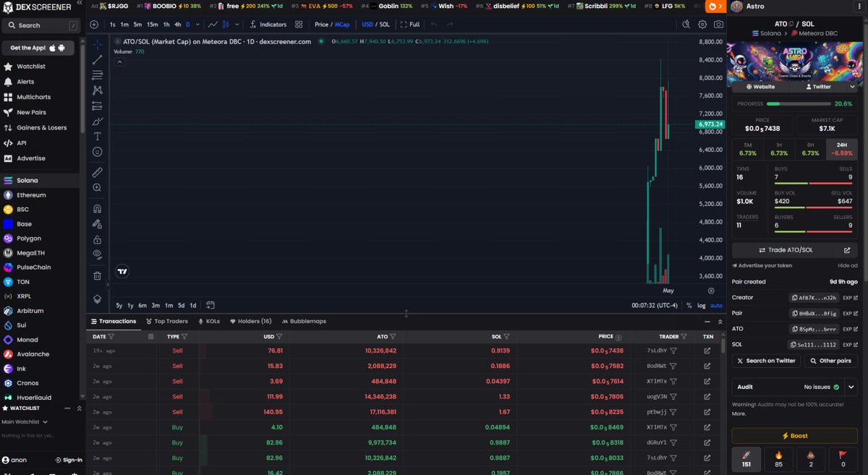Open the object tree layers icon
868x475 pixels.
(x=97, y=299)
